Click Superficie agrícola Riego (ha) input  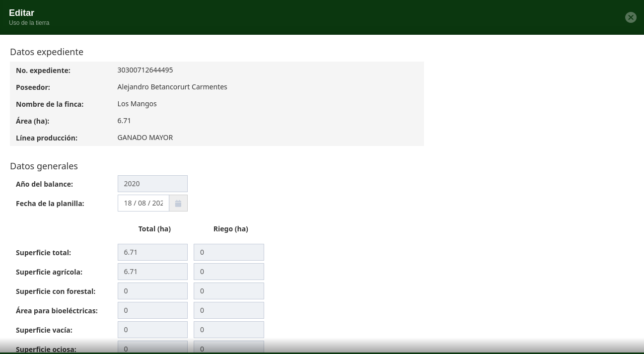click(228, 272)
